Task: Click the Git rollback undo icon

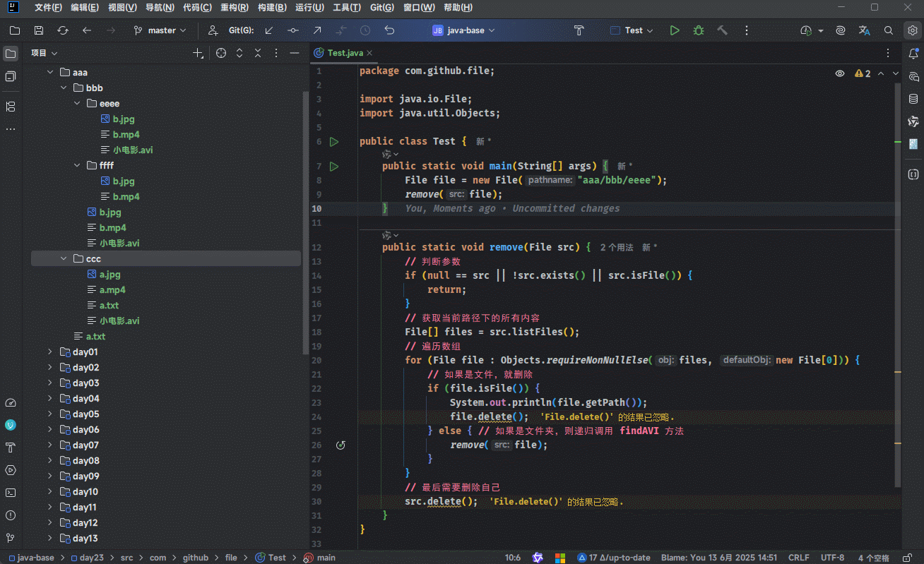Action: tap(389, 30)
